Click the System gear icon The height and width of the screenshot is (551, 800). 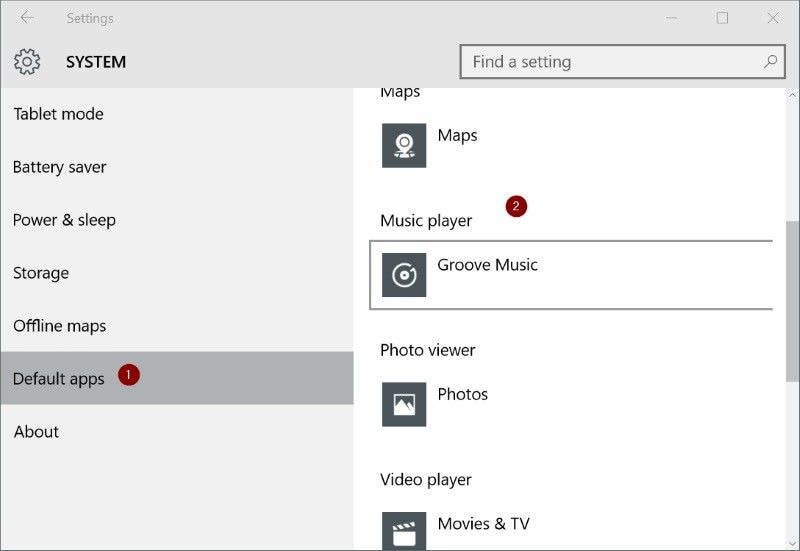[27, 62]
